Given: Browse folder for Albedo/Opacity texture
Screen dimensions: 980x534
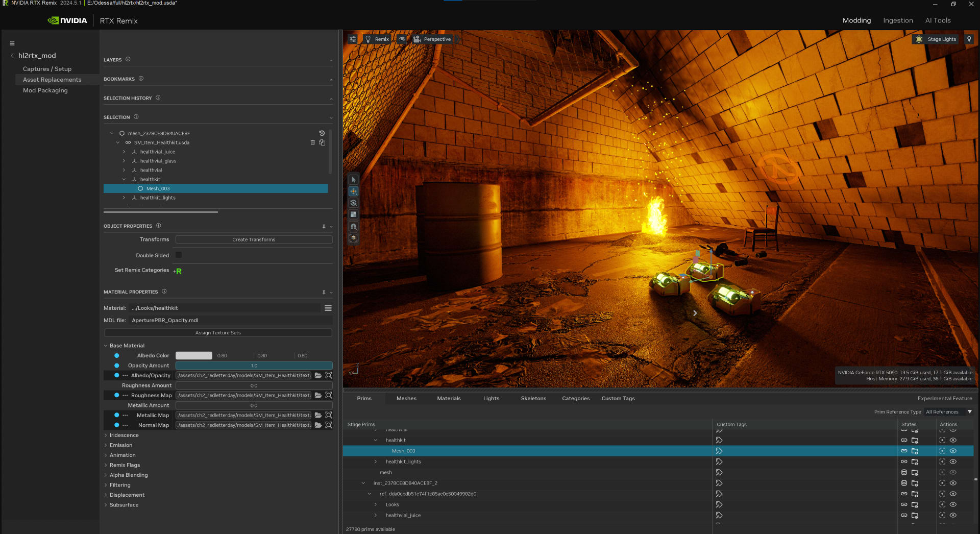Looking at the screenshot, I should click(318, 375).
